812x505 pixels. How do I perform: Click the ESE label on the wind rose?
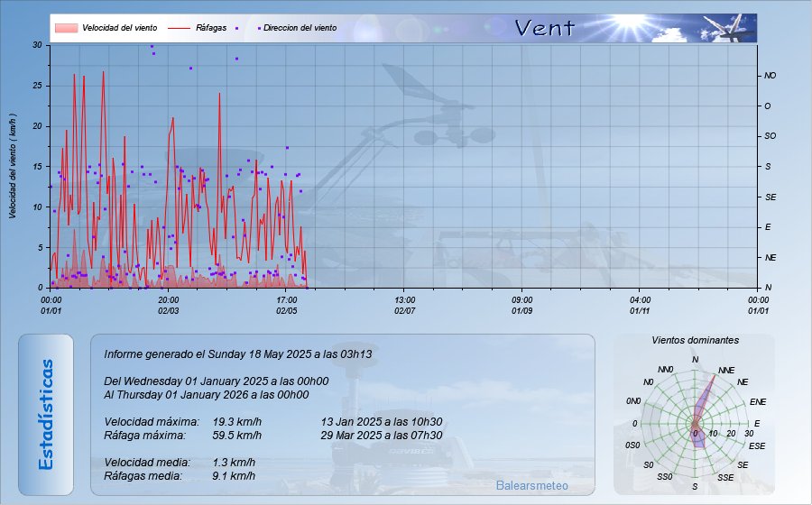[x=757, y=446]
